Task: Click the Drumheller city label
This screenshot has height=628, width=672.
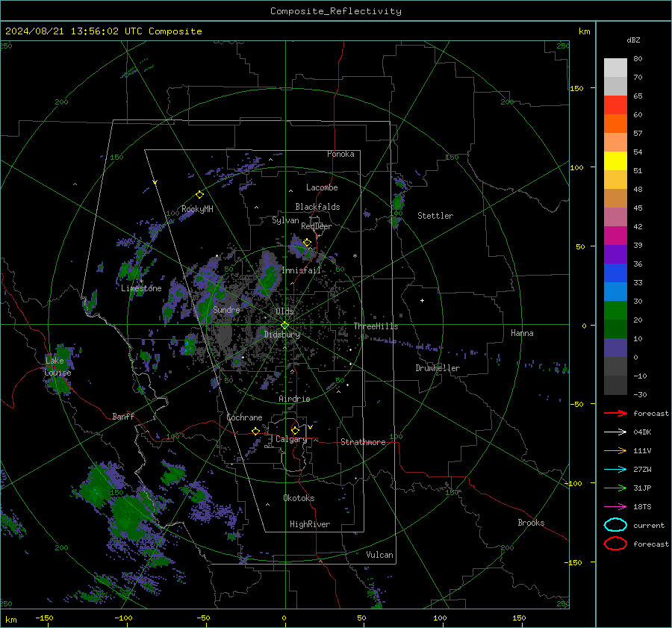Action: coord(438,368)
